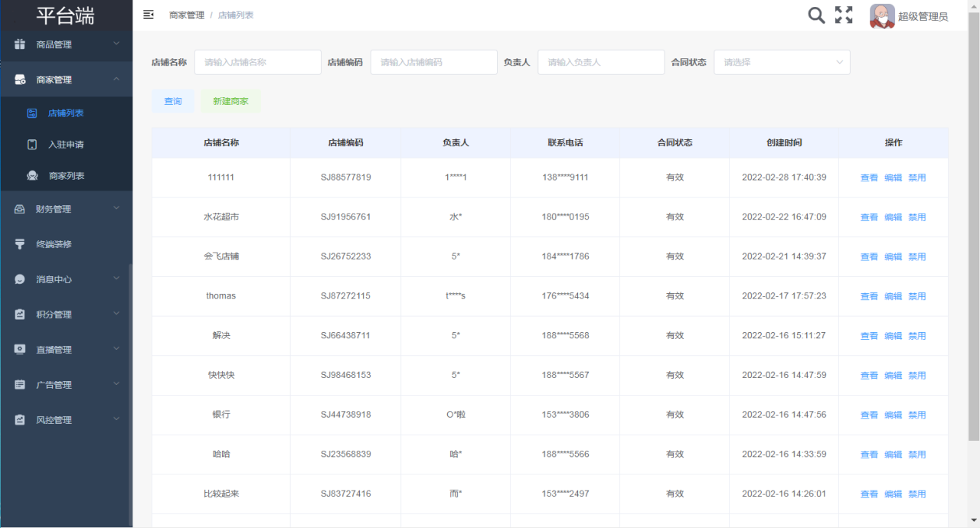Click phone number 184****1786
Viewport: 980px width, 528px height.
click(x=565, y=256)
